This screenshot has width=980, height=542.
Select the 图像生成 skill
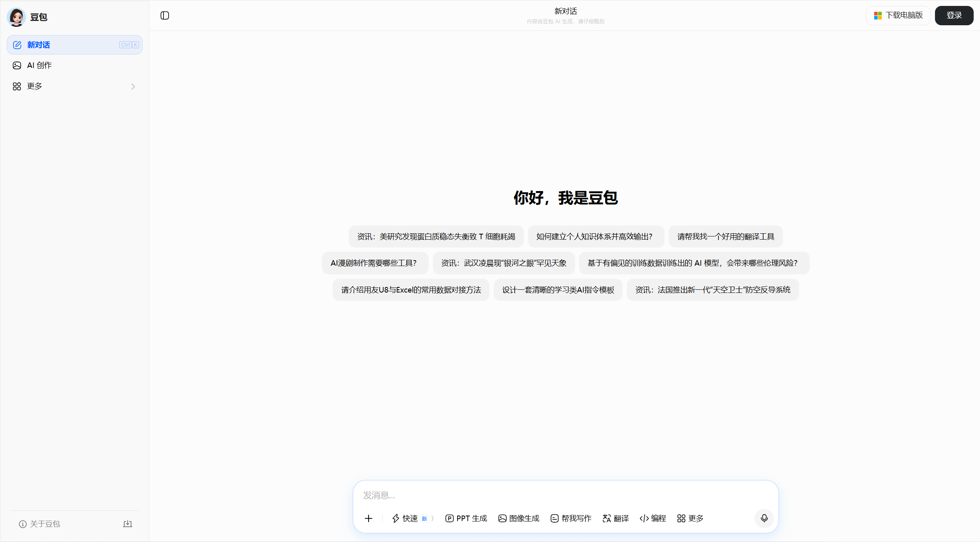coord(519,518)
